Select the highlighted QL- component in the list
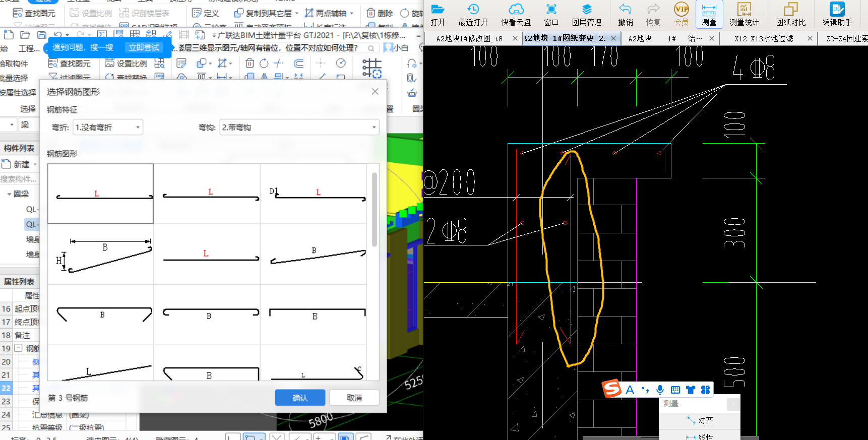 pos(32,224)
